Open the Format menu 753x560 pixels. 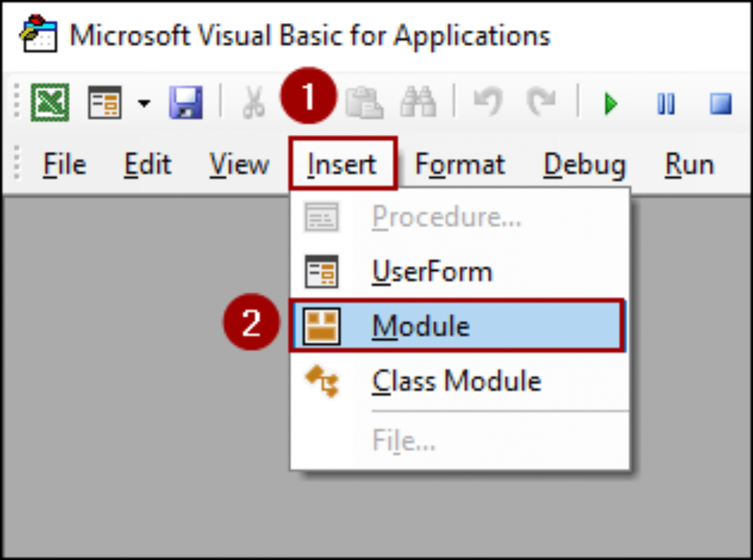click(459, 164)
